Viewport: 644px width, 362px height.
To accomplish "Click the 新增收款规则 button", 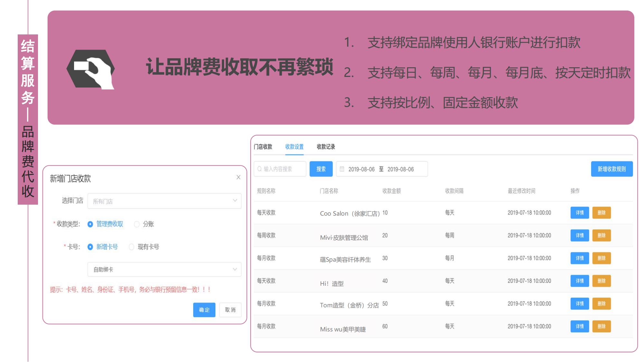I will (x=612, y=169).
